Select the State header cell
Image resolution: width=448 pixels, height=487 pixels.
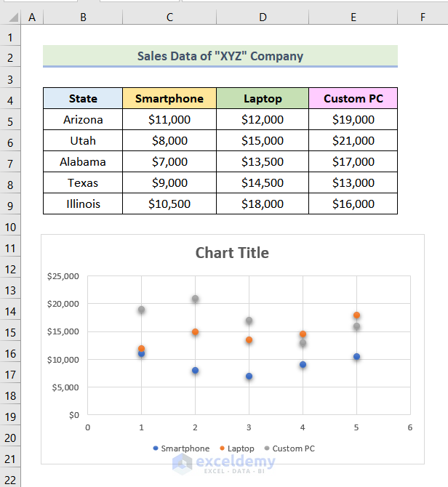click(x=83, y=99)
